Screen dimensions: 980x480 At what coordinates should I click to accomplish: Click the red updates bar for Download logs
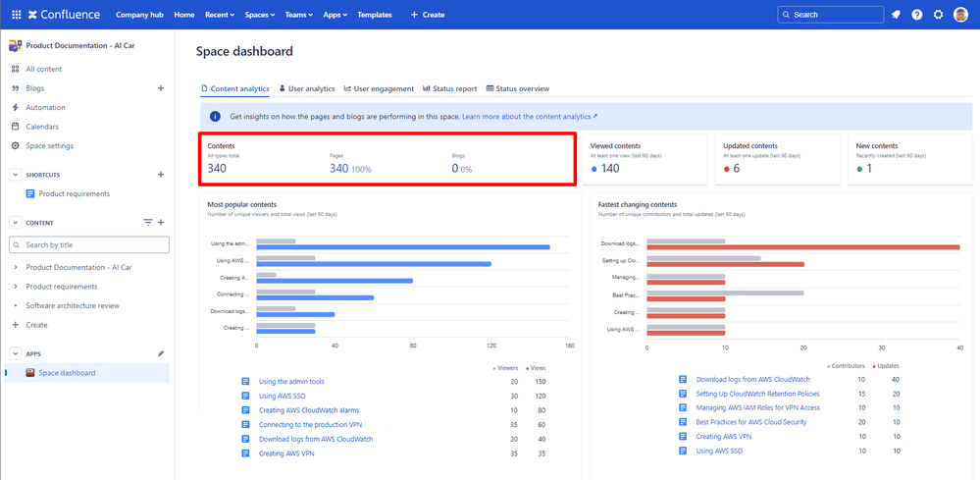tap(803, 247)
